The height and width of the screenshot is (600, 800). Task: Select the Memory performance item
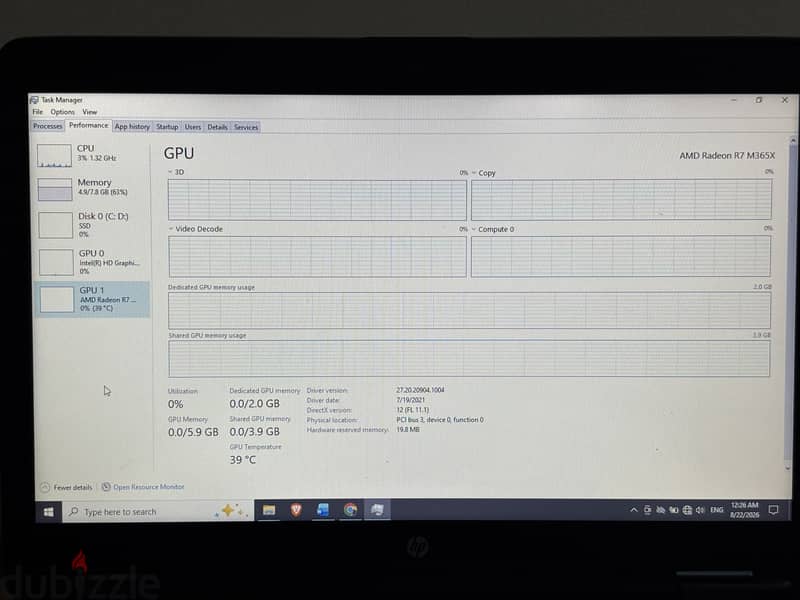tap(92, 189)
